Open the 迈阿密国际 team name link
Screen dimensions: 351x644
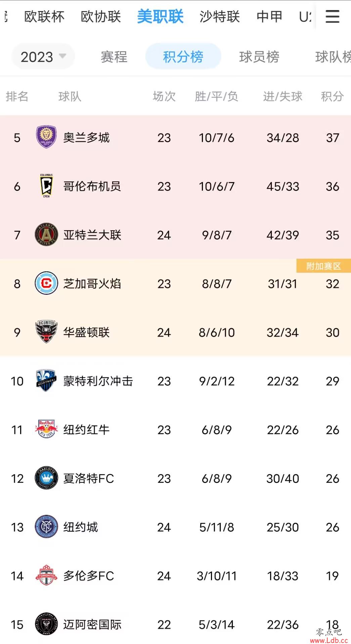(92, 625)
